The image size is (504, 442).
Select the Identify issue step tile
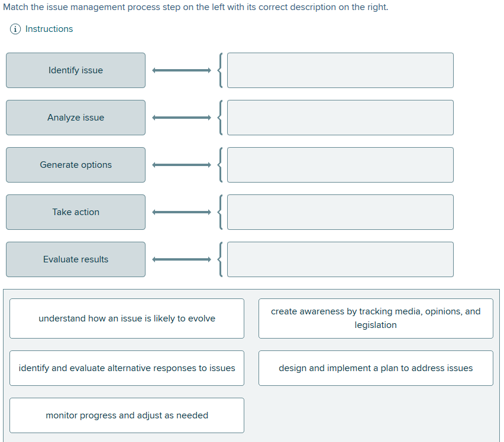75,70
